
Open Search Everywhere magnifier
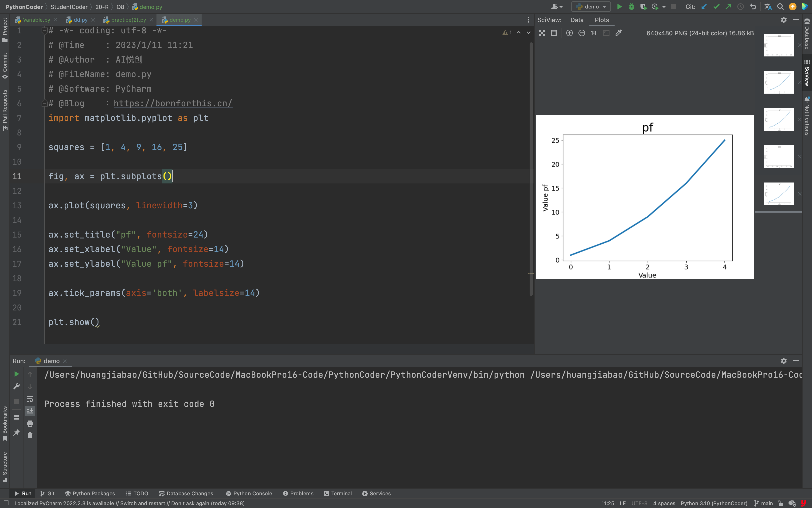pos(781,7)
